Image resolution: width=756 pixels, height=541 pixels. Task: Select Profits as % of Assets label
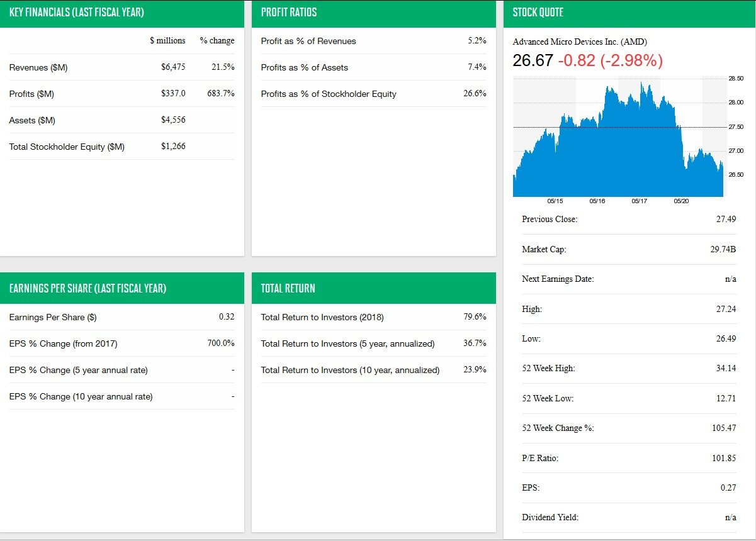point(305,68)
